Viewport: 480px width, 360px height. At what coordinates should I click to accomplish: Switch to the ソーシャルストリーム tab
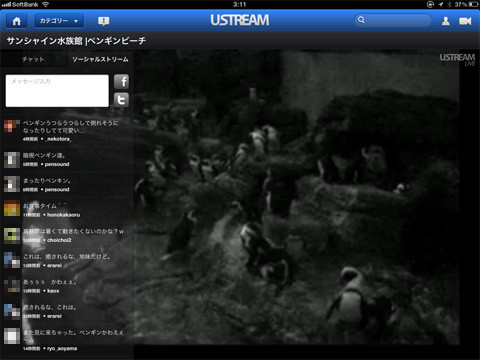coord(100,59)
